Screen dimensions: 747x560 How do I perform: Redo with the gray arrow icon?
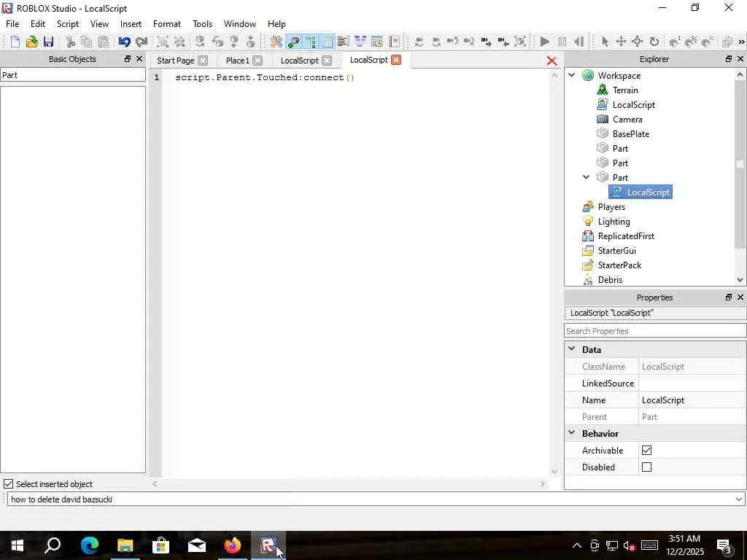142,42
